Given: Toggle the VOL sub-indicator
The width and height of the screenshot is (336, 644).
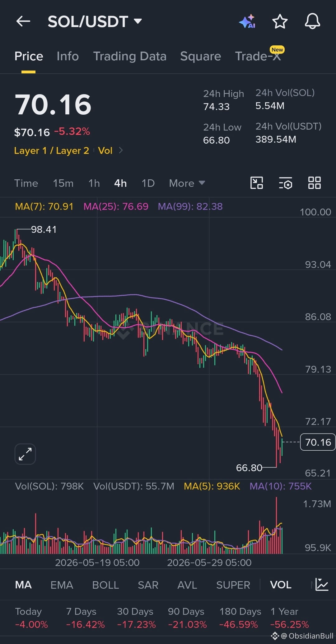Looking at the screenshot, I should pos(281,585).
